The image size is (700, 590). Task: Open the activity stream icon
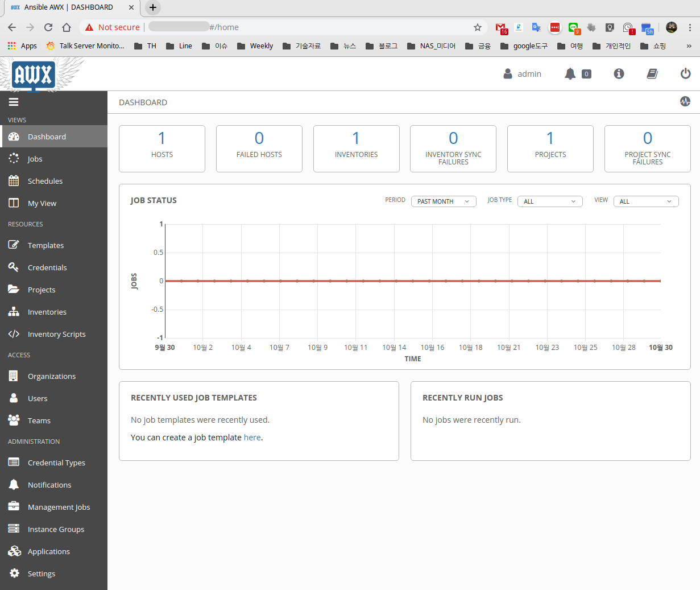(x=685, y=101)
